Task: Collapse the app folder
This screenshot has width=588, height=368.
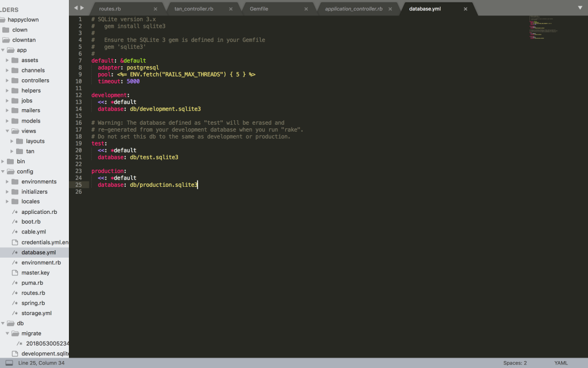Action: [3, 50]
